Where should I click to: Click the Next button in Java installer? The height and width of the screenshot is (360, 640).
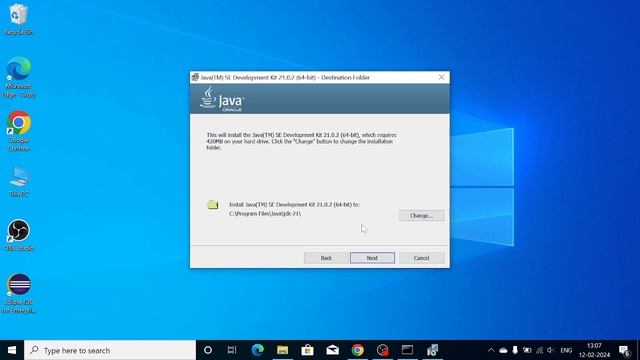pos(372,258)
